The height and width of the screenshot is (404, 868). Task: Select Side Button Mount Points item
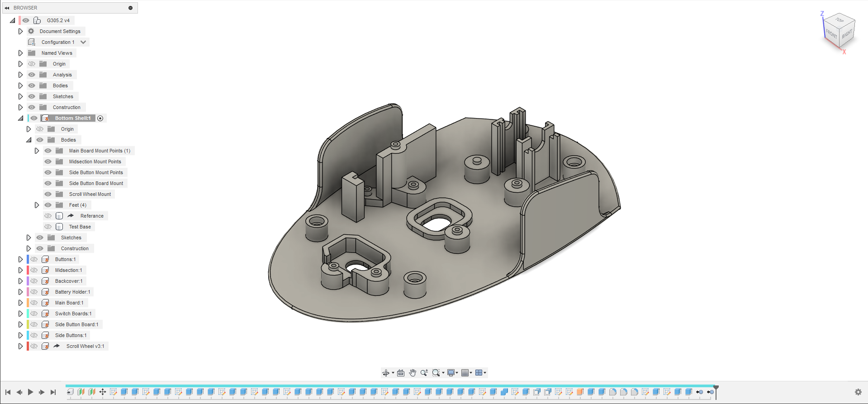tap(96, 172)
